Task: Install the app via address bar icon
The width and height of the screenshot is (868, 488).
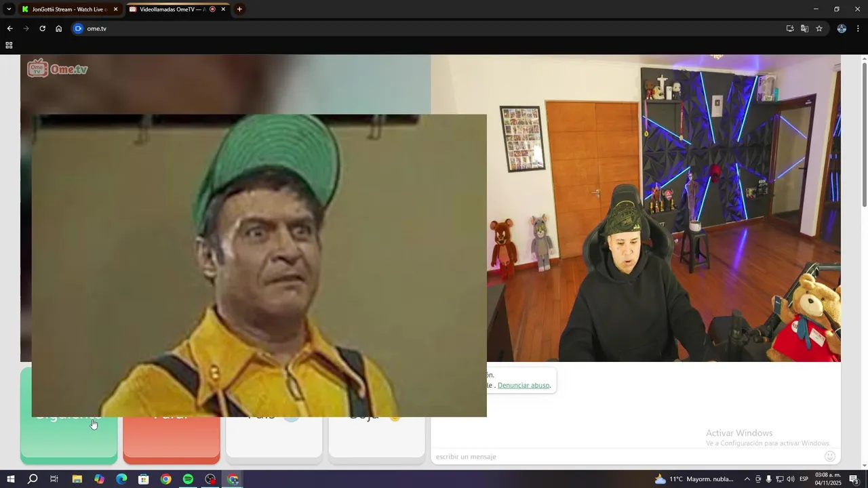Action: tap(790, 28)
